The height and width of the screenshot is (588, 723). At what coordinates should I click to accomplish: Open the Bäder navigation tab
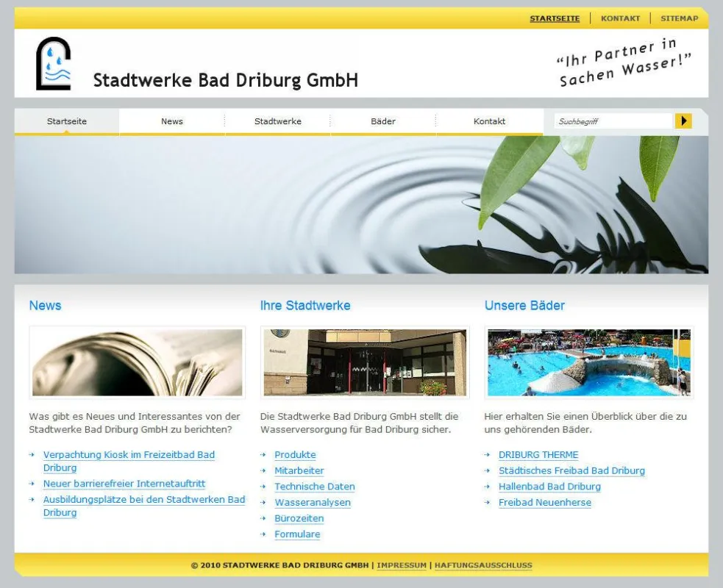click(383, 122)
